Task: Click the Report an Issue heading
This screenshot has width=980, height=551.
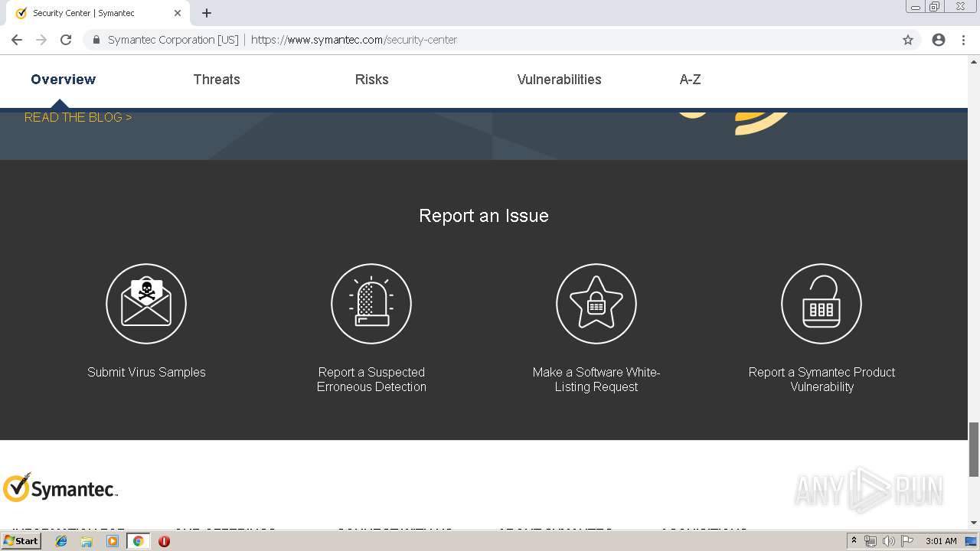Action: [x=484, y=216]
